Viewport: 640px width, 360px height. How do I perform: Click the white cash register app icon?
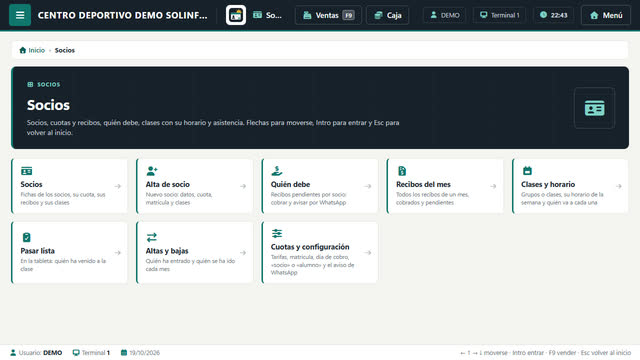(x=236, y=15)
